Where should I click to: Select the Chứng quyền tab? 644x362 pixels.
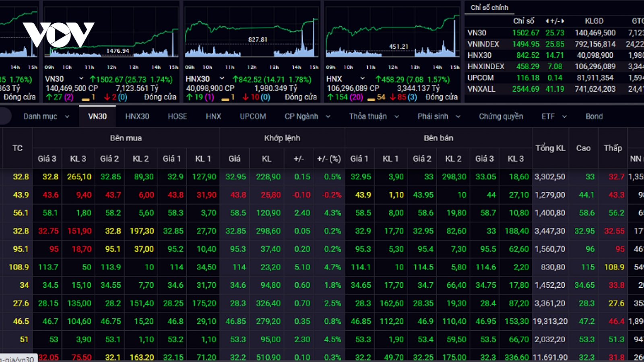[501, 117]
